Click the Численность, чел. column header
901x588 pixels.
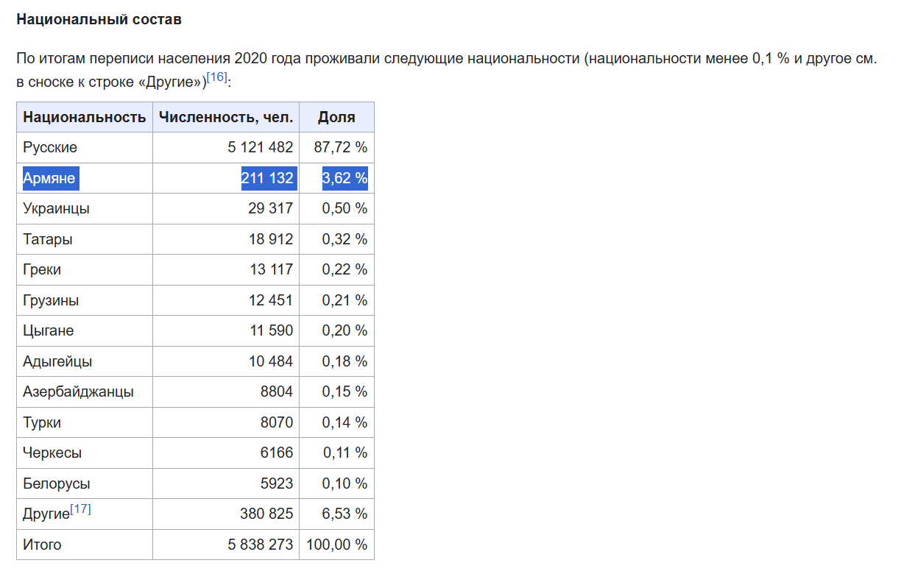point(226,117)
